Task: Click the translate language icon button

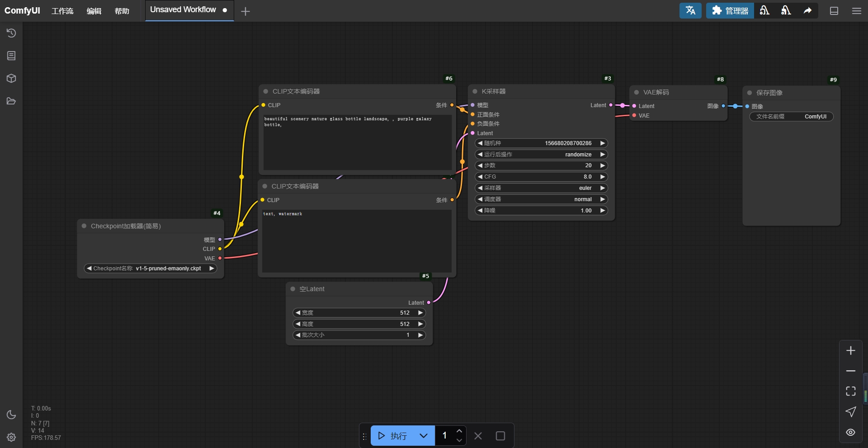Action: (690, 10)
